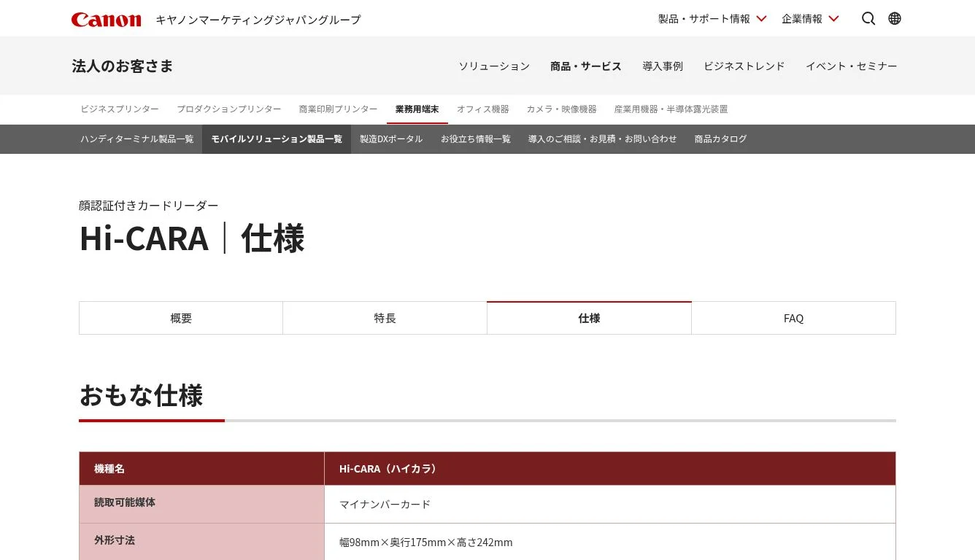Open 導入事例 menu
This screenshot has width=975, height=560.
click(x=663, y=66)
